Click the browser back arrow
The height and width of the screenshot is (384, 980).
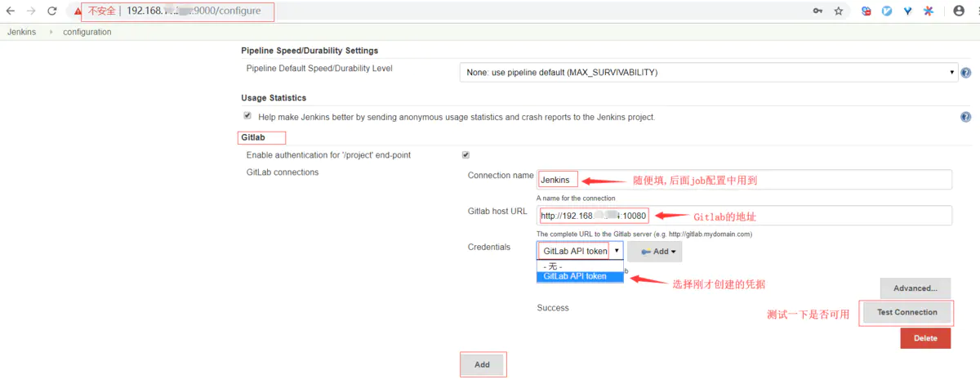point(11,11)
